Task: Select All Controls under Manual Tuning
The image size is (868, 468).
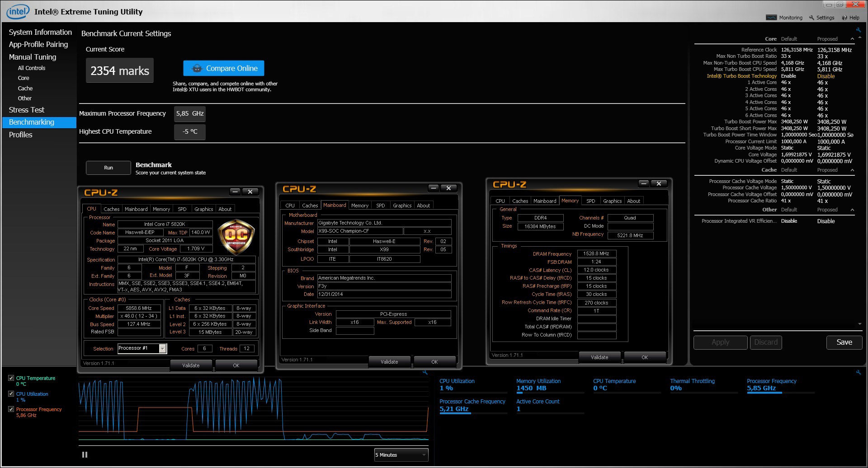Action: click(32, 68)
